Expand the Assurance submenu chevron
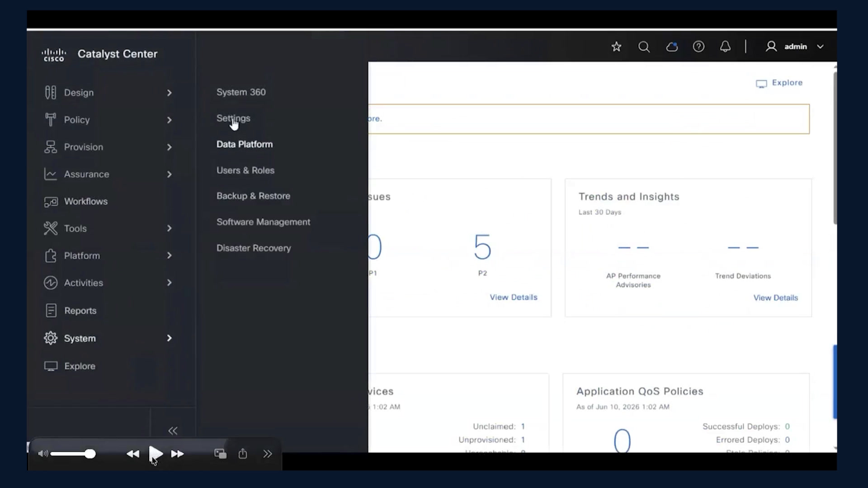868x488 pixels. tap(170, 174)
